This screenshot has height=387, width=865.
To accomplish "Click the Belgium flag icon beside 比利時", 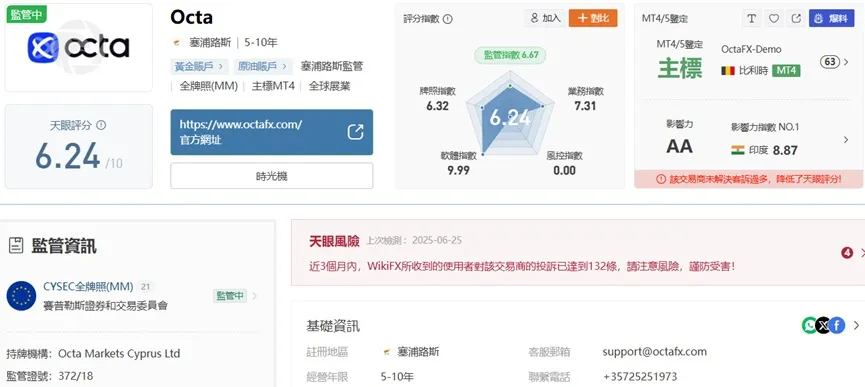I will (727, 71).
